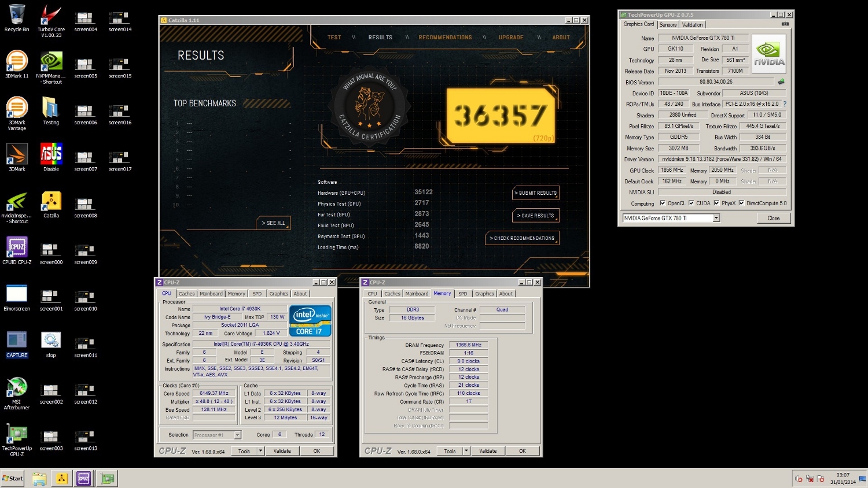Viewport: 868px width, 488px height.
Task: Click the yellow 36357 score panel
Action: point(501,116)
